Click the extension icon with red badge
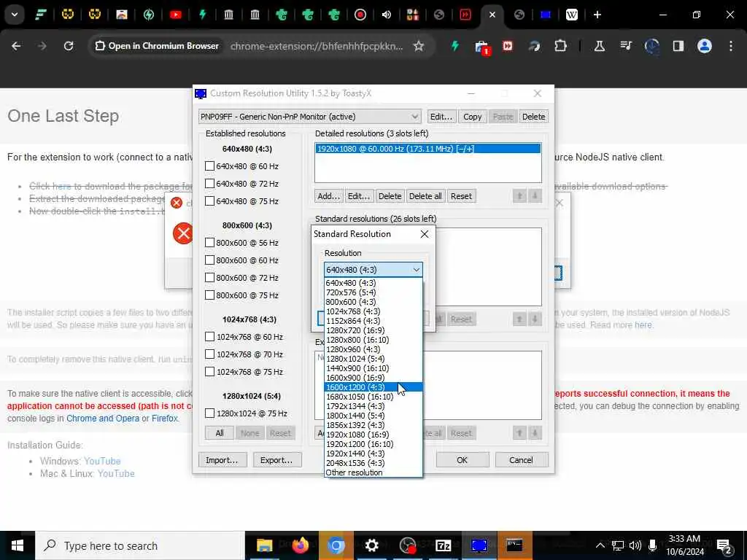This screenshot has height=560, width=747. coord(481,47)
